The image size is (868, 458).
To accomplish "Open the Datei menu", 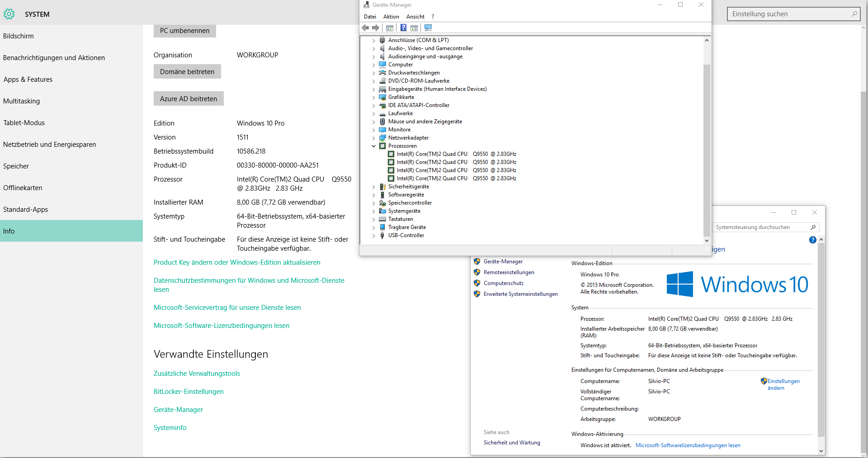I will (370, 17).
